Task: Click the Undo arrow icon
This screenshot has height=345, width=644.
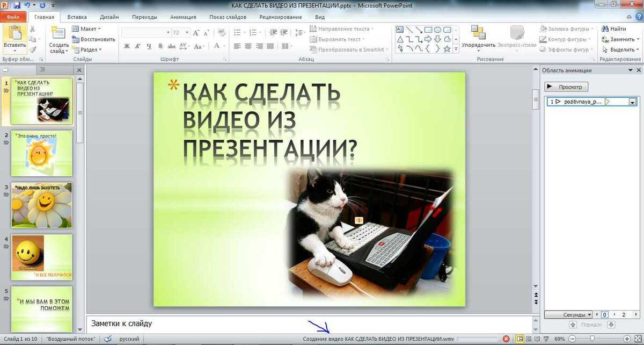Action: tap(27, 5)
